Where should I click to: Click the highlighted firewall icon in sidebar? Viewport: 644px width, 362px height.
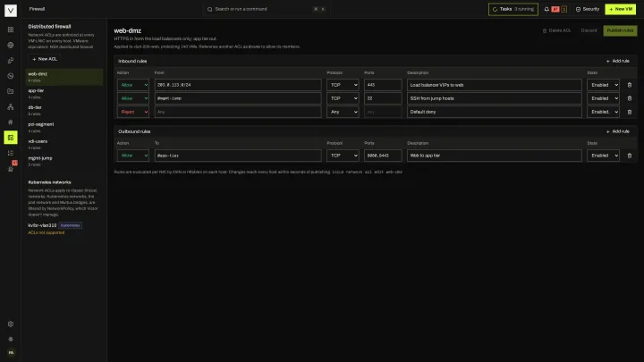(x=11, y=138)
